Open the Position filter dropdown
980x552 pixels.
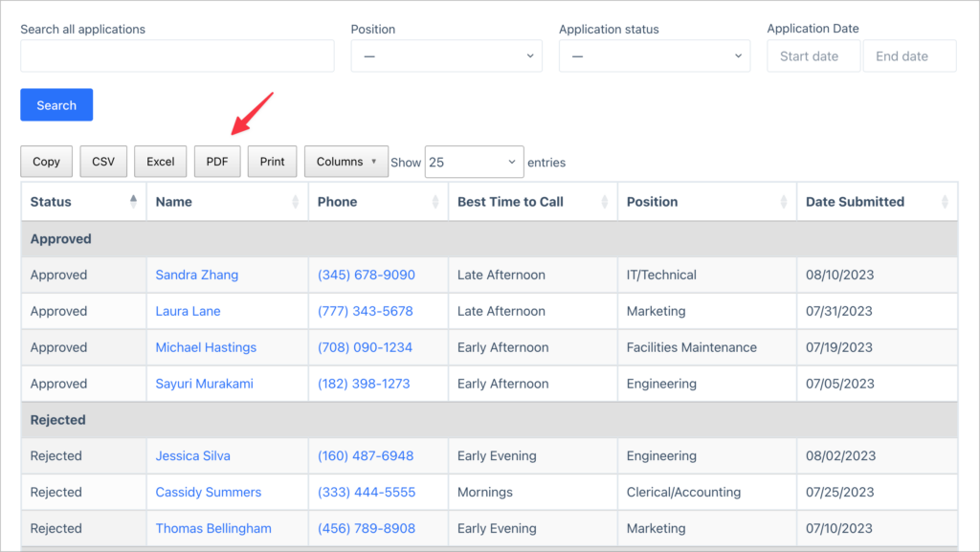(446, 56)
